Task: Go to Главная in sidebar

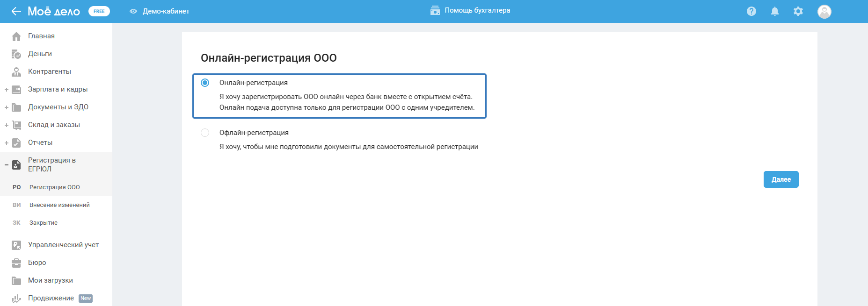Action: tap(41, 36)
